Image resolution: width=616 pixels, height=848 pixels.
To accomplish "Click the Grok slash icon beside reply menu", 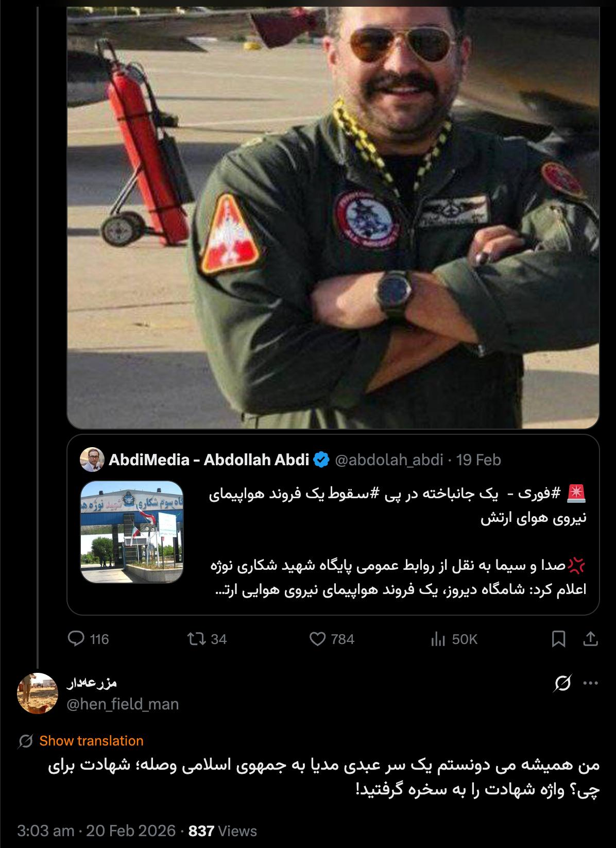I will [x=562, y=684].
